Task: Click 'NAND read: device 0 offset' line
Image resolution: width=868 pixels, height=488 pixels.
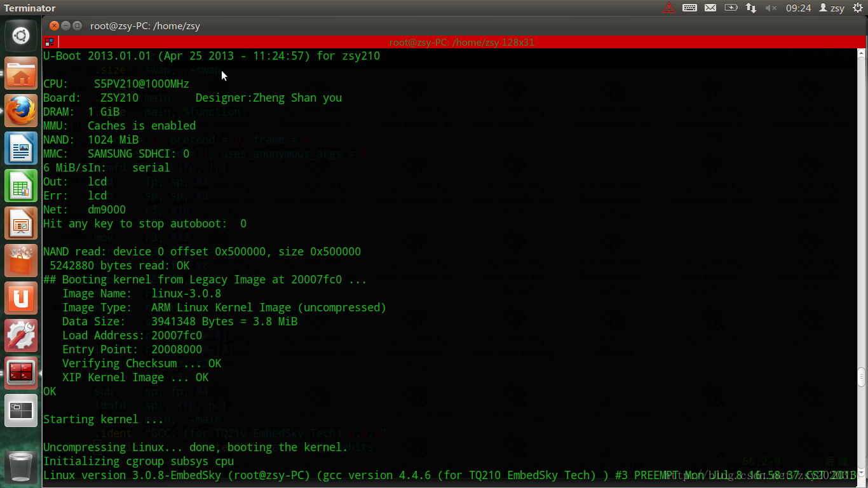Action: tap(202, 252)
